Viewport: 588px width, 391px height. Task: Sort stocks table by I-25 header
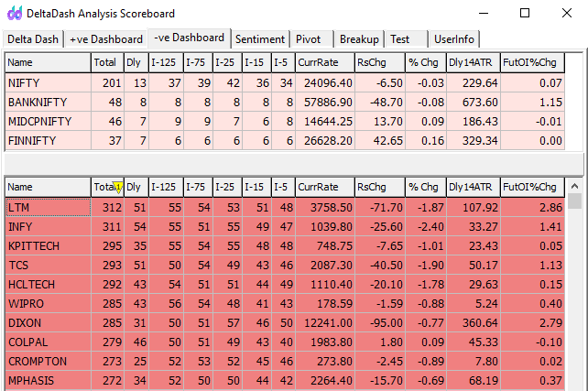point(228,187)
